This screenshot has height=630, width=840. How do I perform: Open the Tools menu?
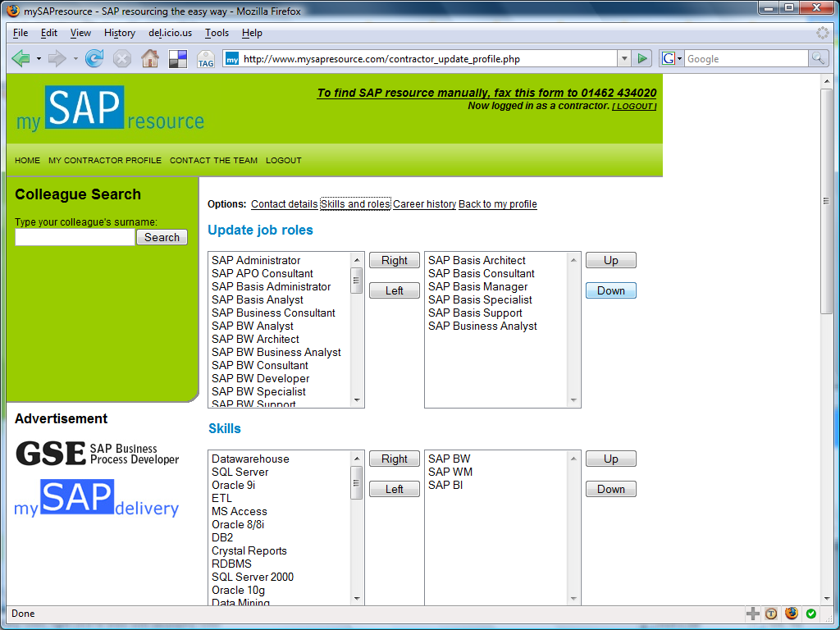click(217, 33)
